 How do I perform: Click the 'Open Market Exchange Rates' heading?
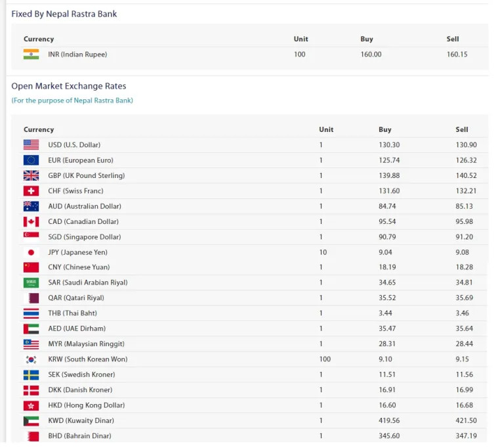click(68, 86)
